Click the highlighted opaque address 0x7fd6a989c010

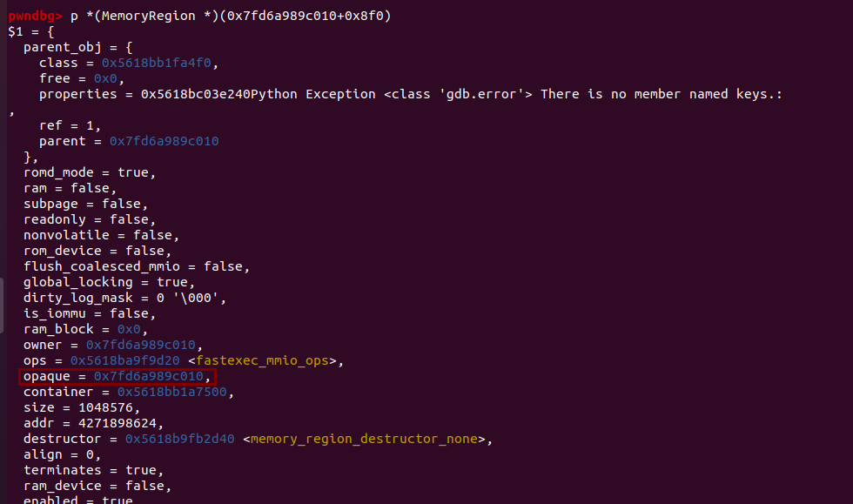tap(149, 376)
